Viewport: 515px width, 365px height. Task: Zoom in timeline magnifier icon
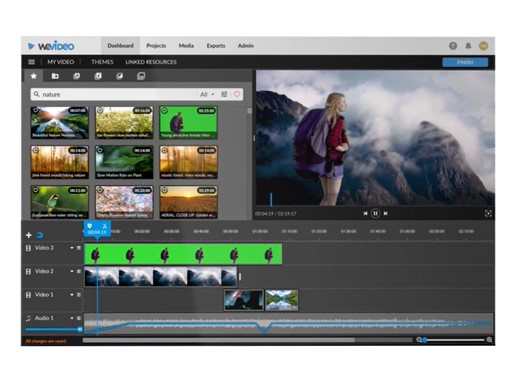(489, 340)
